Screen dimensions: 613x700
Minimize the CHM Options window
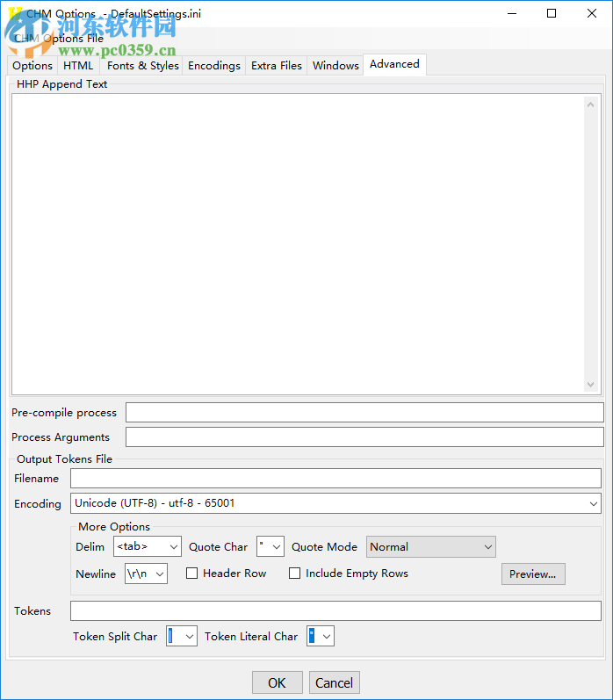(x=512, y=13)
